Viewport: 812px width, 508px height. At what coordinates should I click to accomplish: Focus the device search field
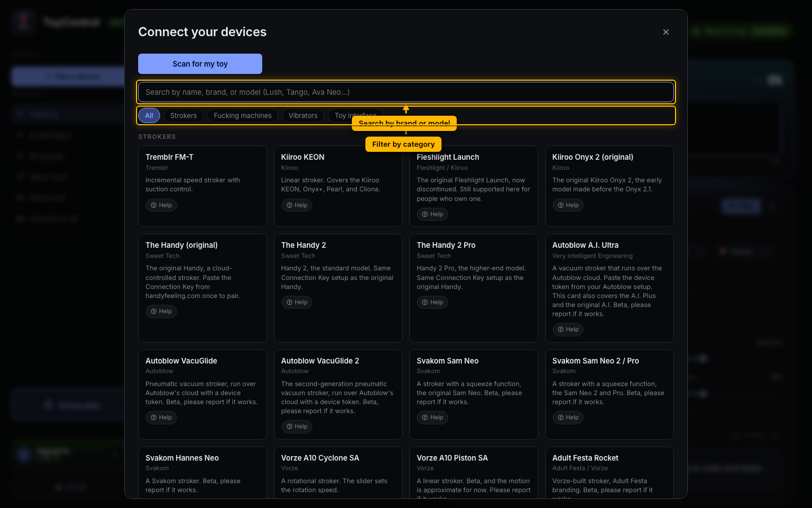coord(406,92)
